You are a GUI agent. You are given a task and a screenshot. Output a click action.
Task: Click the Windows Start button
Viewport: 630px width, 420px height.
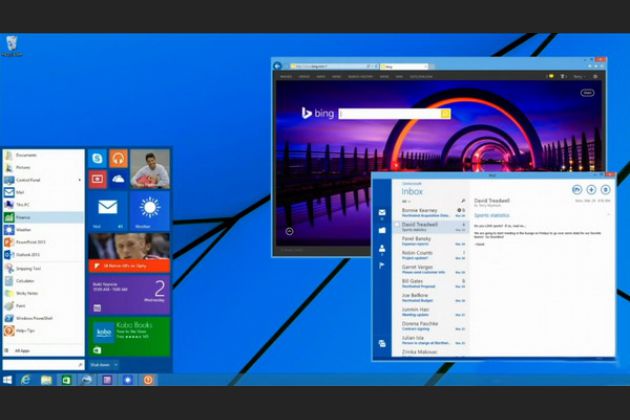[8, 380]
